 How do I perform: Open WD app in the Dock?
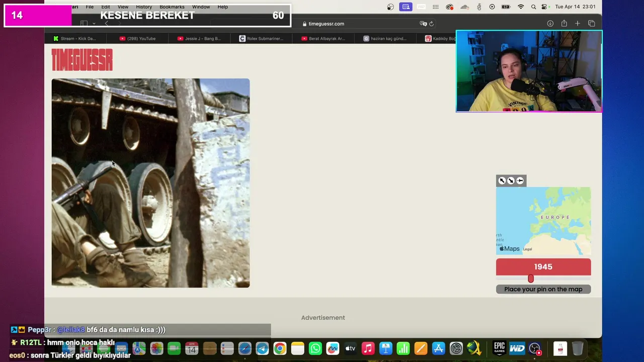(x=517, y=348)
